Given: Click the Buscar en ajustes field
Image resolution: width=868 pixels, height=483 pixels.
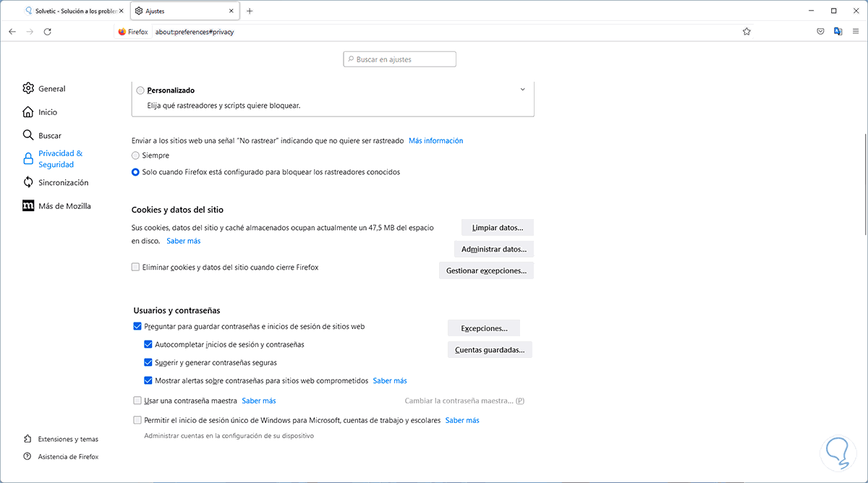Looking at the screenshot, I should coord(400,59).
